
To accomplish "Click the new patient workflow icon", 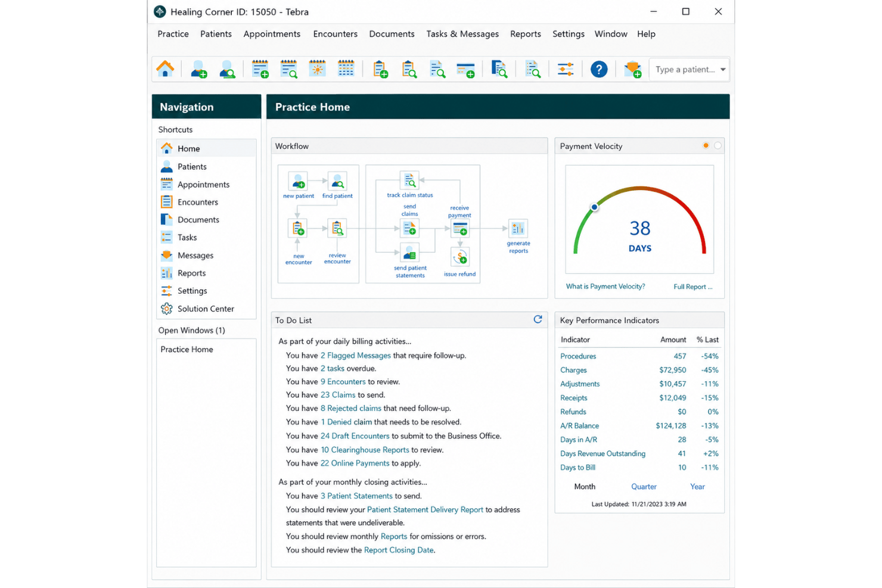I will click(298, 181).
